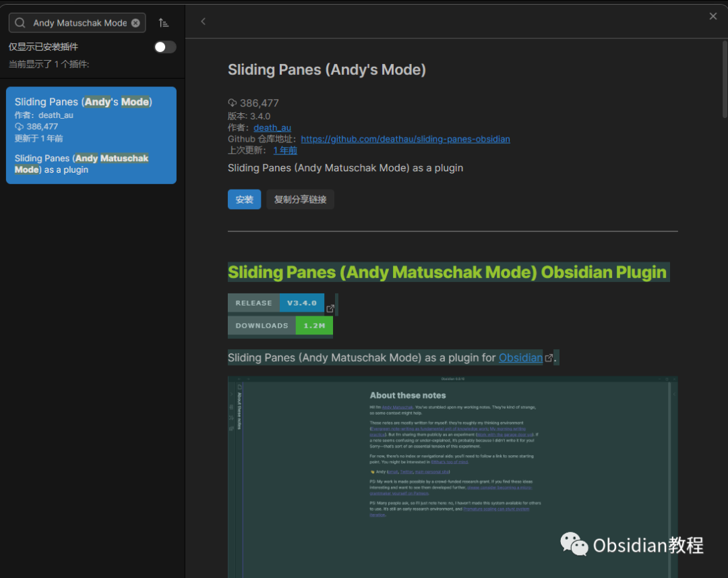Open the sliding-panes-obsidian GitHub repository link
The image size is (728, 578).
[405, 139]
